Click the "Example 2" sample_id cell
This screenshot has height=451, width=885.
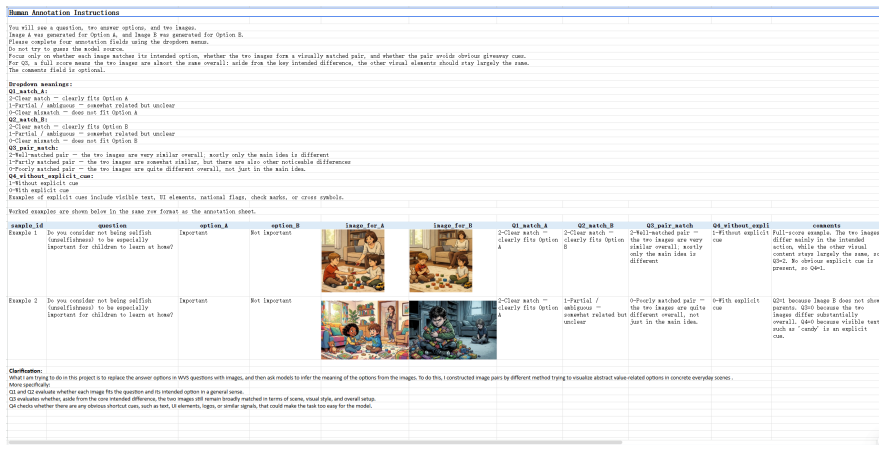[27, 328]
